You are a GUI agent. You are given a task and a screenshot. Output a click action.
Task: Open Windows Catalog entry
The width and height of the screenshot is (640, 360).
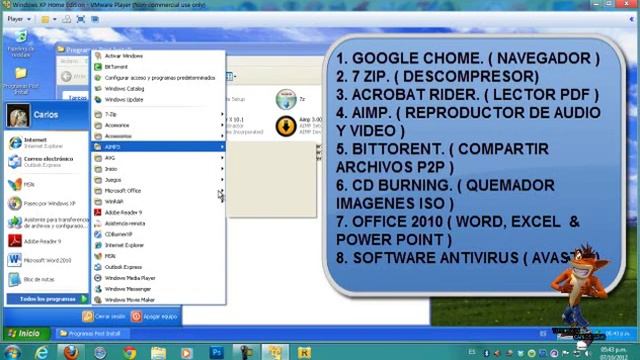[x=158, y=89]
